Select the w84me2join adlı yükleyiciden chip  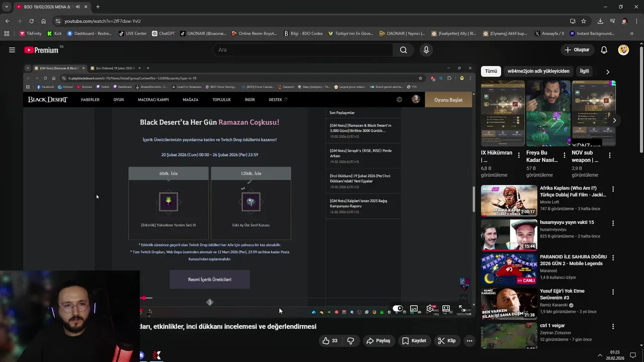[538, 71]
